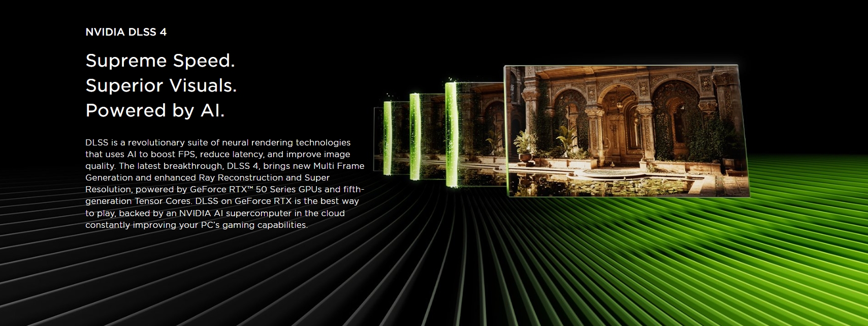Viewport: 868px width, 326px height.
Task: Click the "Powered by AI." headline line
Action: [x=155, y=110]
